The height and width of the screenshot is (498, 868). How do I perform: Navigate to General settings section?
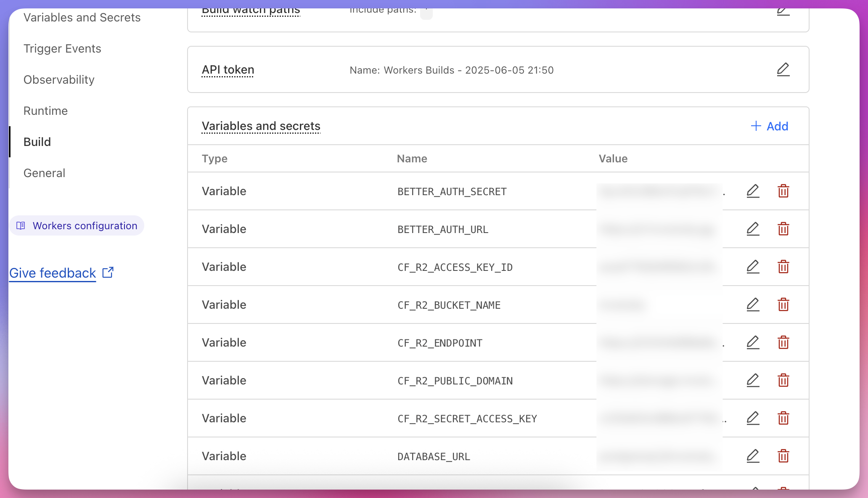(x=44, y=173)
